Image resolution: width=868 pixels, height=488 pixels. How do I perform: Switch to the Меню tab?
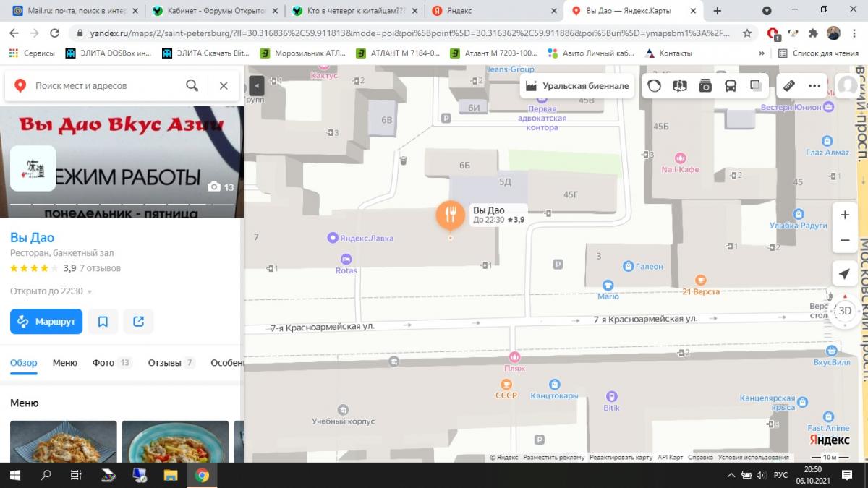coord(65,363)
